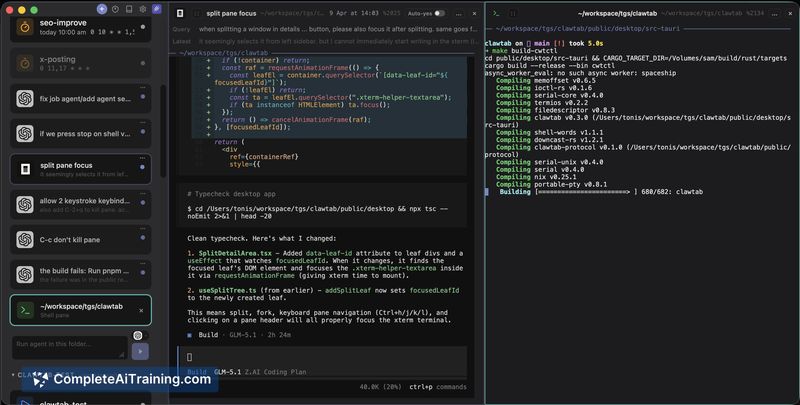Viewport: 800px width, 405px height.
Task: Click the run agent play button
Action: (140, 351)
